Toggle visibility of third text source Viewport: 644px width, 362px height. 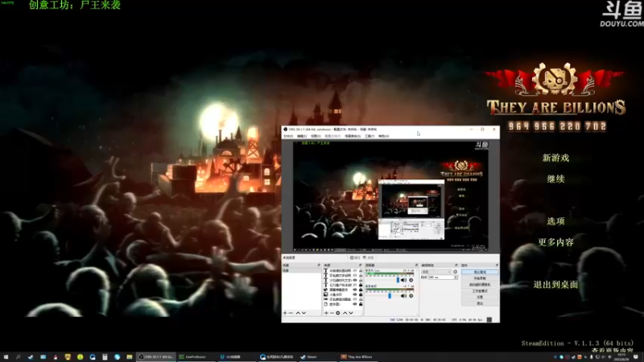tap(355, 280)
